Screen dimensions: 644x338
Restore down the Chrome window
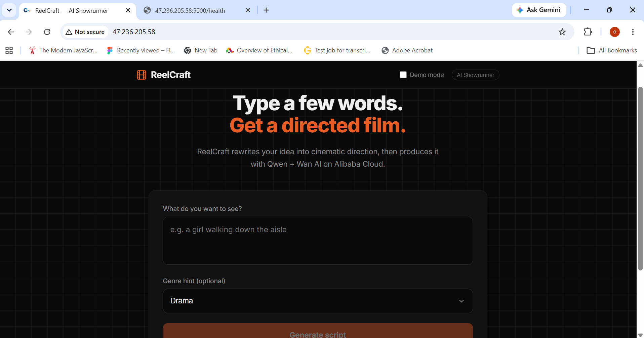tap(609, 10)
